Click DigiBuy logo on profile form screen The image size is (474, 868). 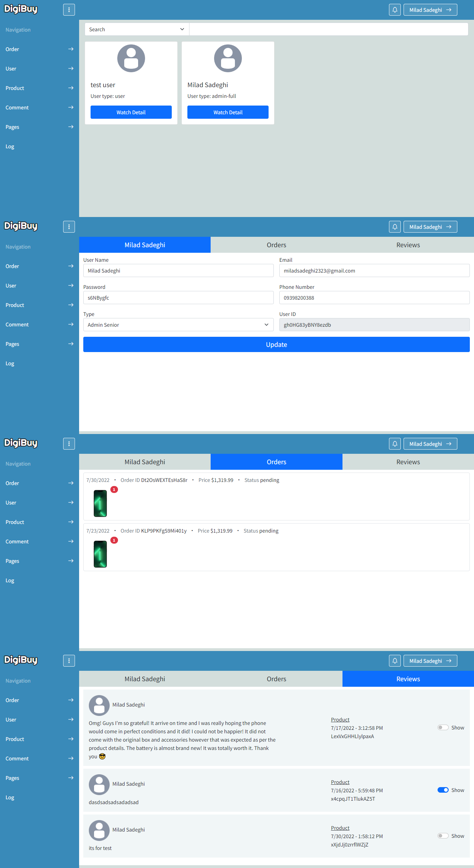pyautogui.click(x=21, y=226)
